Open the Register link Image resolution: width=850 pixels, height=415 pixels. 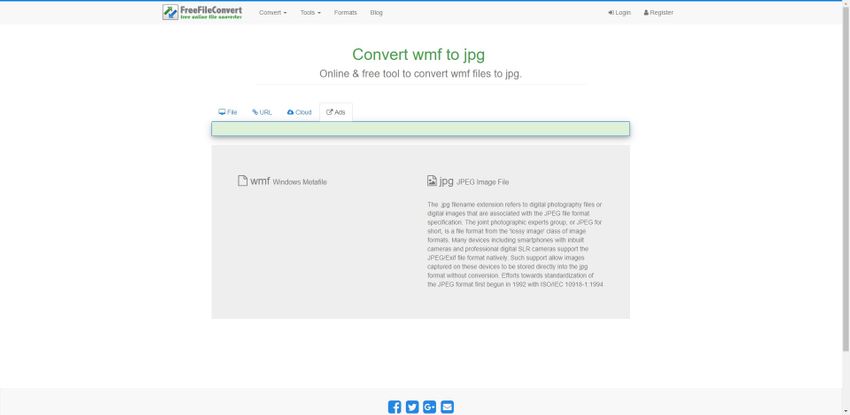coord(658,13)
